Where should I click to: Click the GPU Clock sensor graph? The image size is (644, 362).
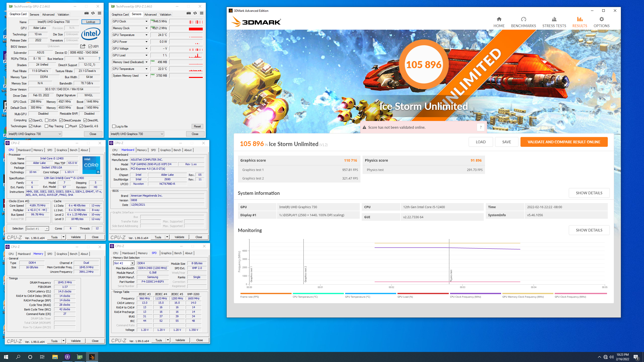click(186, 21)
